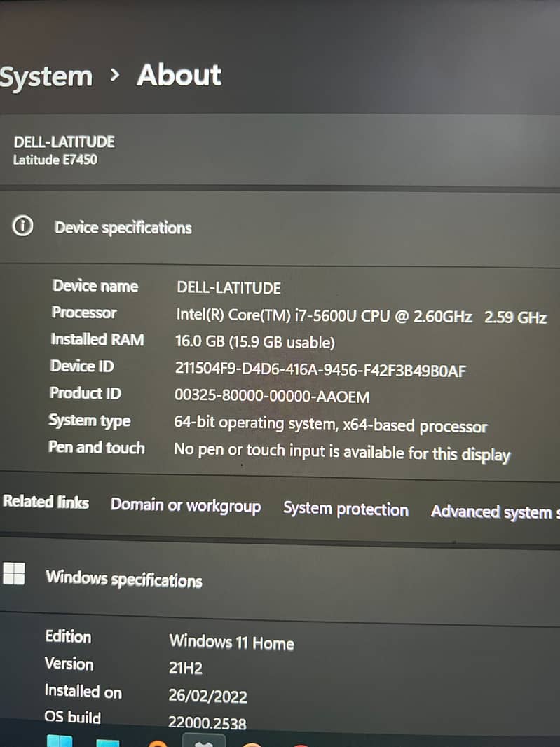The width and height of the screenshot is (560, 747).
Task: Collapse the Windows specifications section
Action: pos(280,580)
